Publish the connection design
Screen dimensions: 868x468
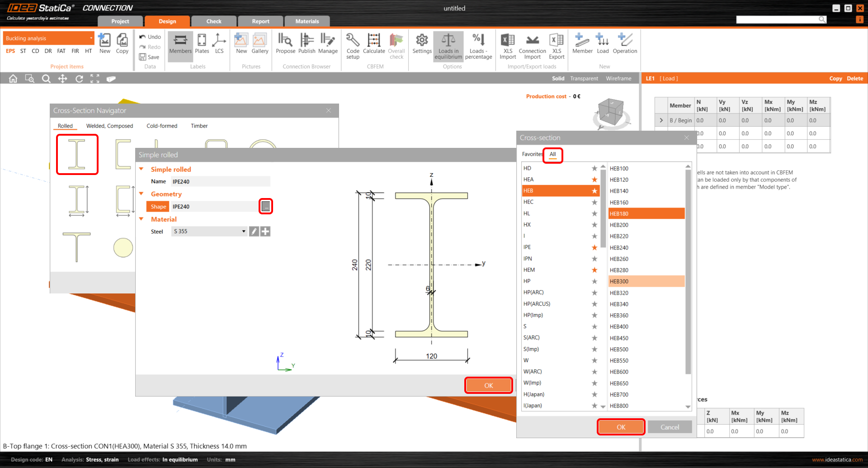click(307, 44)
